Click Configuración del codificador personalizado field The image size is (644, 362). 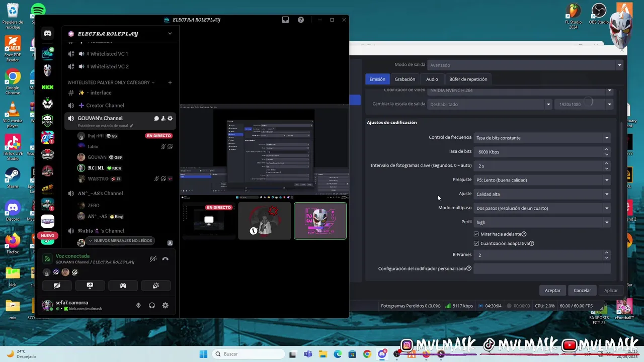[542, 268]
